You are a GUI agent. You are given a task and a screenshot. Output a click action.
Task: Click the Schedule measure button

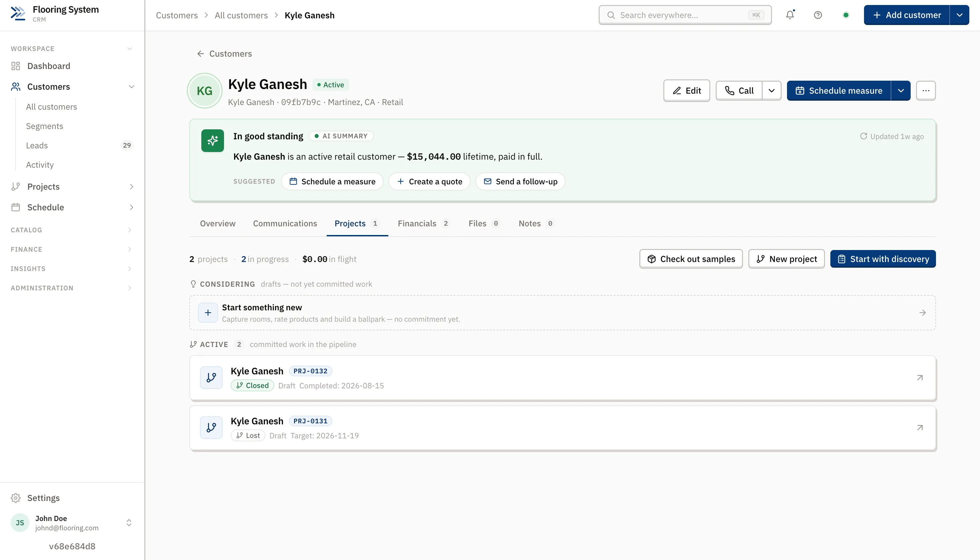pos(839,91)
